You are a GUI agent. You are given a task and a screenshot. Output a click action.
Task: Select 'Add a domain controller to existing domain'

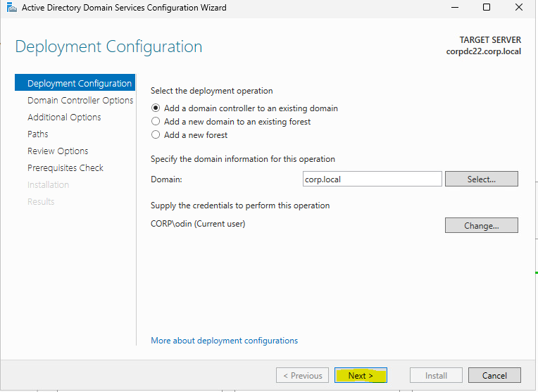pos(156,108)
